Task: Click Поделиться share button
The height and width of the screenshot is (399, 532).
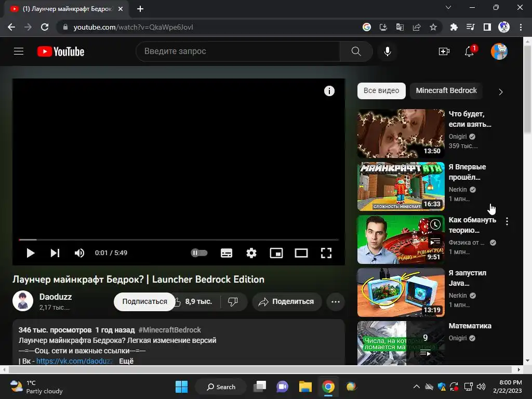Action: coord(287,301)
